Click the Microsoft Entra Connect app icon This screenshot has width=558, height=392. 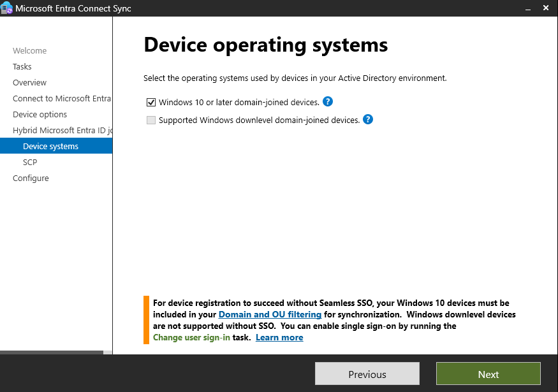click(x=8, y=8)
